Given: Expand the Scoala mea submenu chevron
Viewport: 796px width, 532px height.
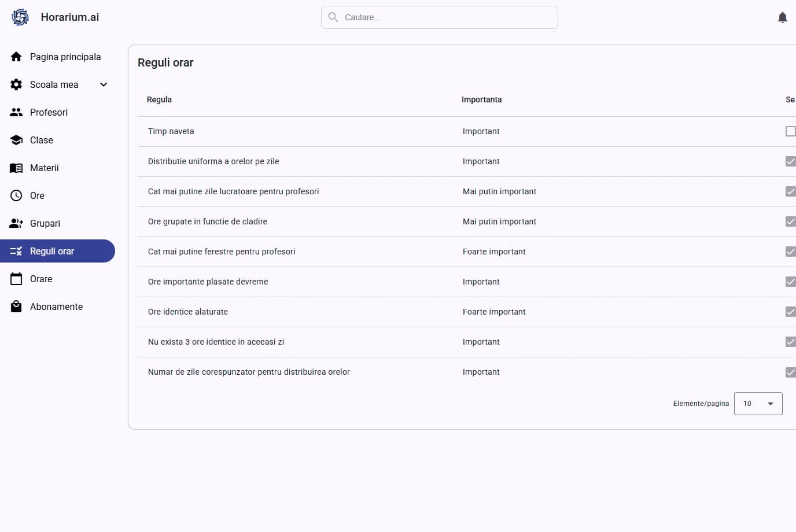Looking at the screenshot, I should tap(104, 84).
